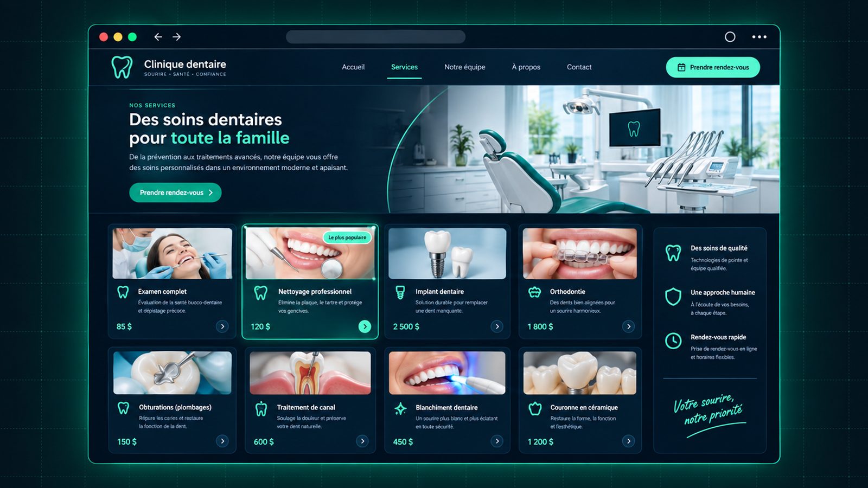Open Blanchiment dentaire details arrow
Viewport: 868px width, 488px height.
pos(497,441)
